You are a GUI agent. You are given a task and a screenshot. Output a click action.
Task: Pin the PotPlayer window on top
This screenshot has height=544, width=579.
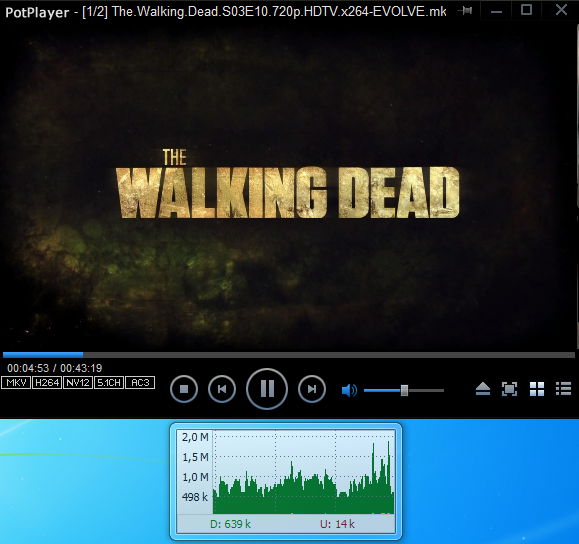(x=465, y=11)
